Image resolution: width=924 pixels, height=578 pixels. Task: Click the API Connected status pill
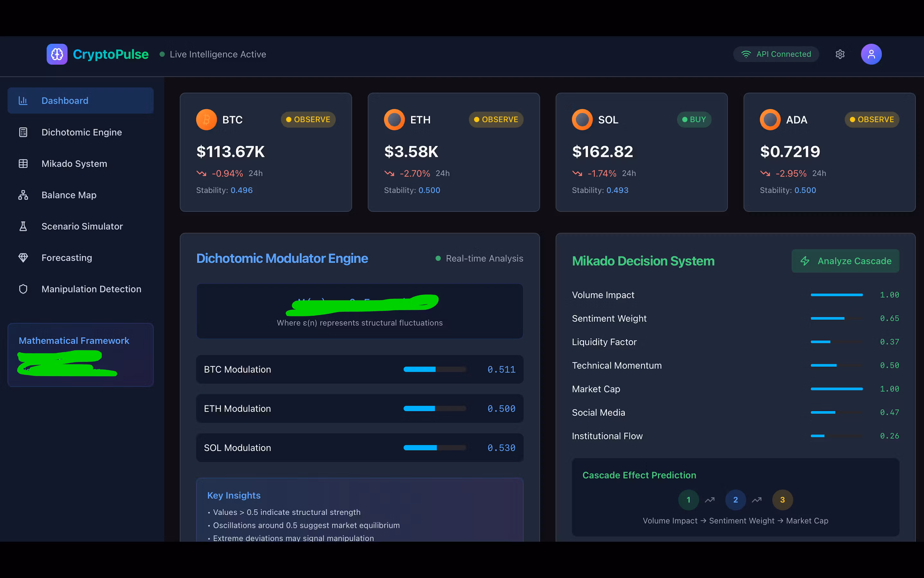pos(776,54)
